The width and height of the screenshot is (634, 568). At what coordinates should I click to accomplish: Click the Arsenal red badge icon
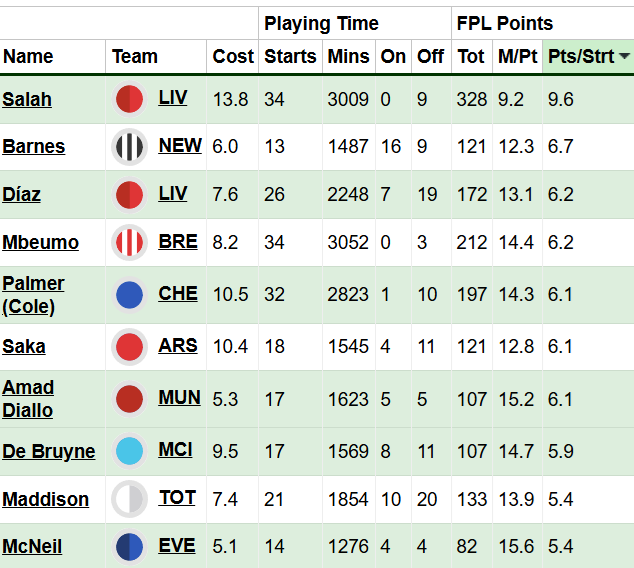[x=130, y=347]
